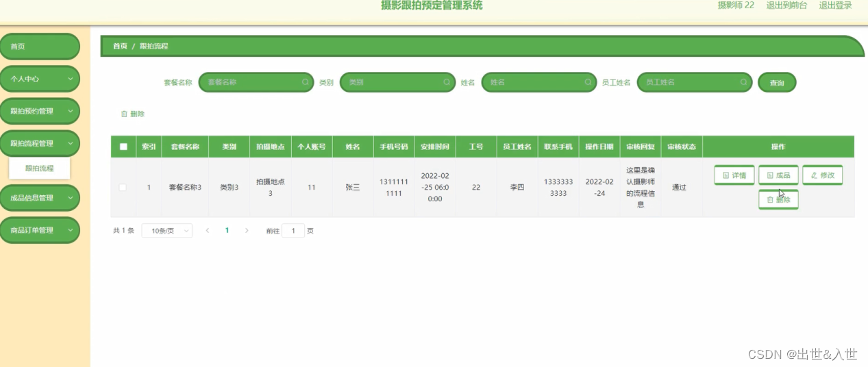
Task: Click the previous page arrow
Action: point(208,231)
